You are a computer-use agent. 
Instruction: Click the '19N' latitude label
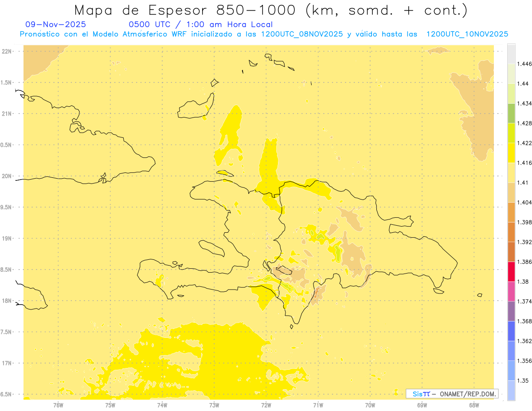6,239
